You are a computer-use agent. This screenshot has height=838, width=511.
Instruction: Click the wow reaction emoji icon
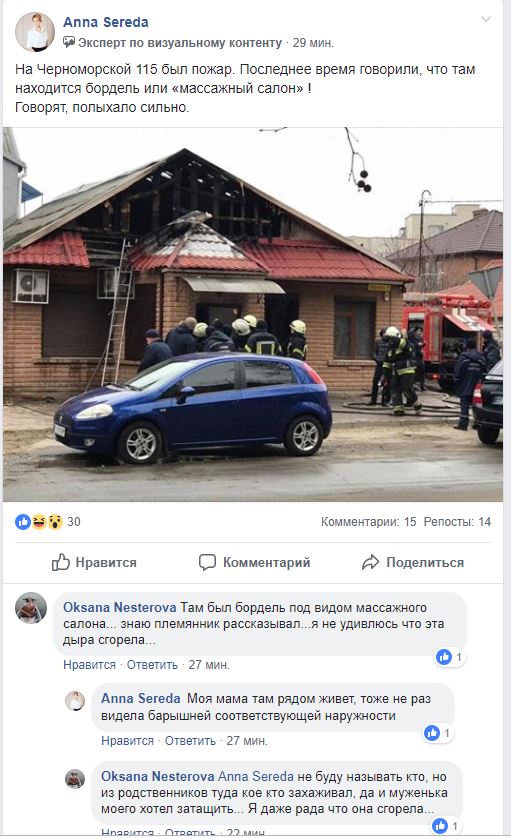55,522
